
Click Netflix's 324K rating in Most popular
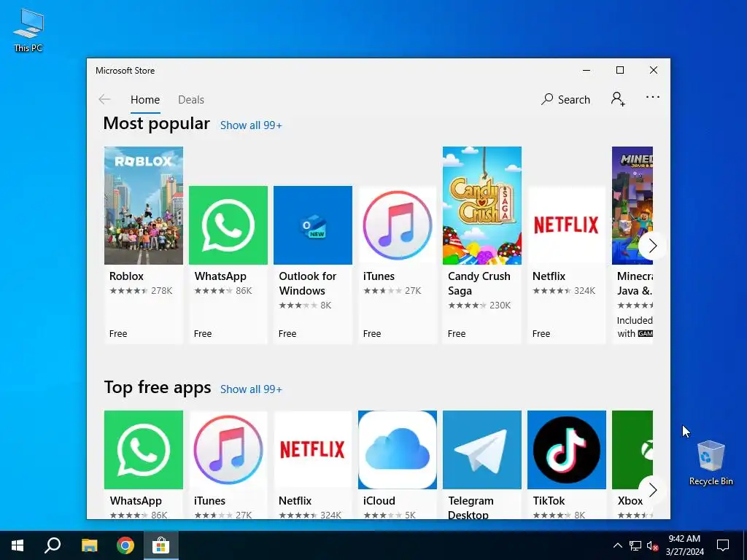pos(584,290)
